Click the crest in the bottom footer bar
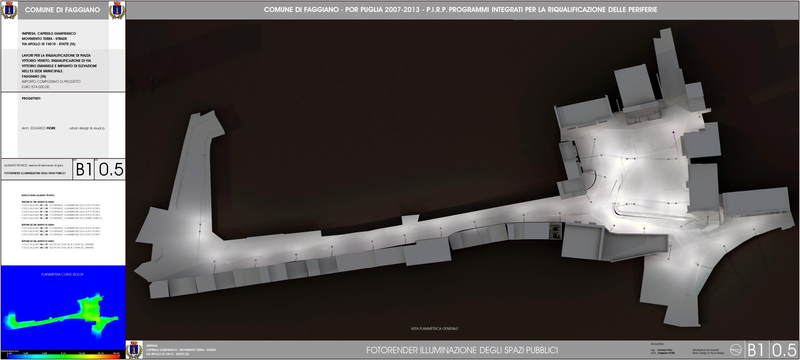The image size is (800, 360). click(134, 349)
